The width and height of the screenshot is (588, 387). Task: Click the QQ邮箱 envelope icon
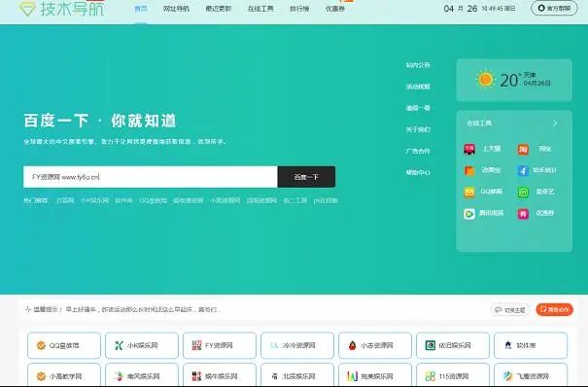469,192
